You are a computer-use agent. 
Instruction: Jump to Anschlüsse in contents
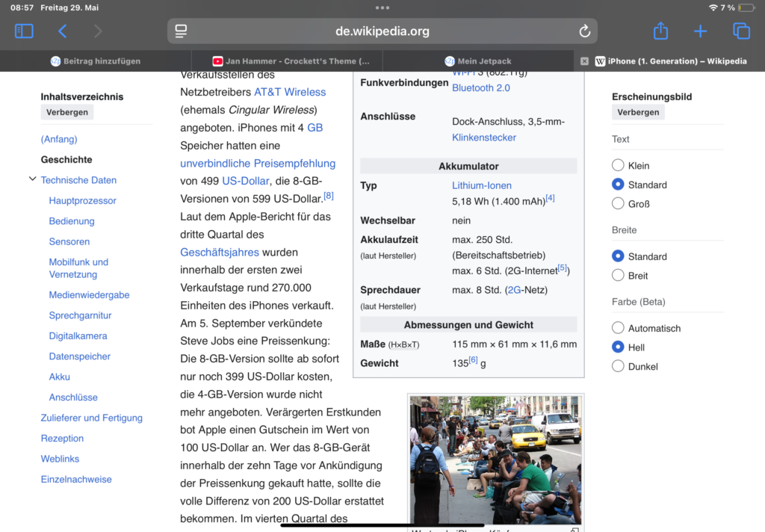click(x=73, y=398)
